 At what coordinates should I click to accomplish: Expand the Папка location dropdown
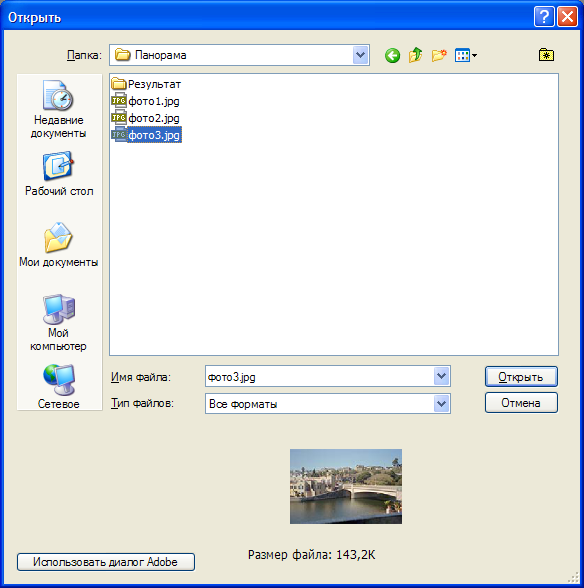(360, 55)
